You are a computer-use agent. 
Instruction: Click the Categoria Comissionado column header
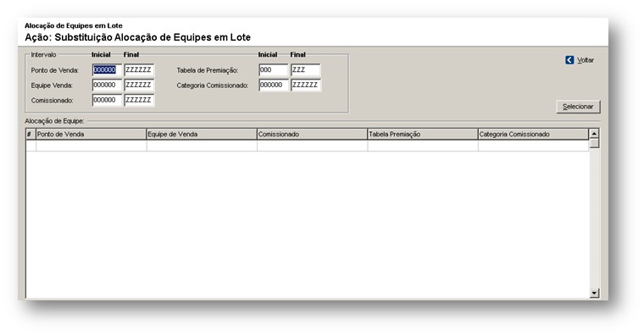tap(533, 135)
